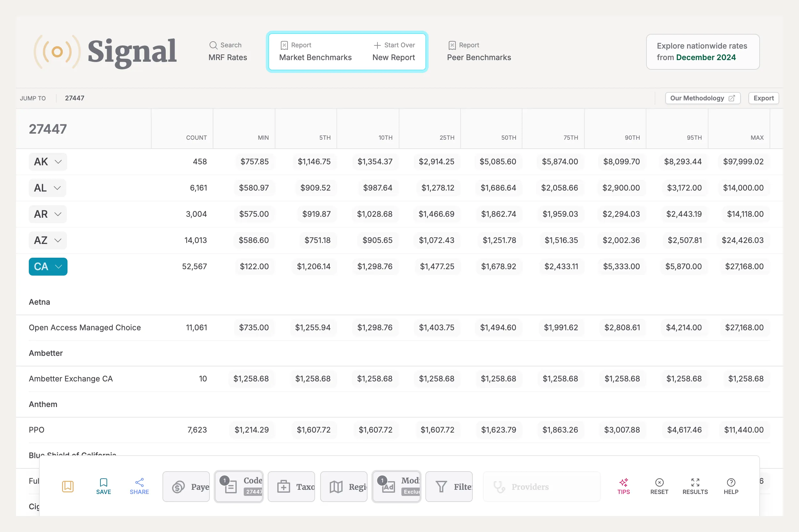Click the Open Access Managed Choice row
Image resolution: width=799 pixels, height=532 pixels.
click(x=399, y=327)
